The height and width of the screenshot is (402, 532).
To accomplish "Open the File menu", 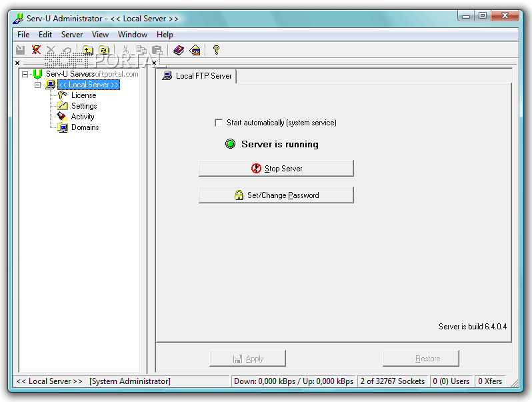I will [23, 35].
